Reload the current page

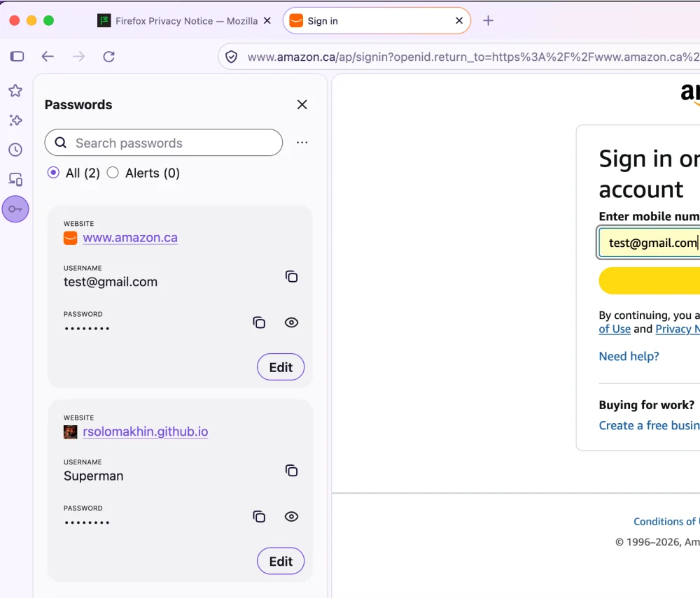click(109, 57)
